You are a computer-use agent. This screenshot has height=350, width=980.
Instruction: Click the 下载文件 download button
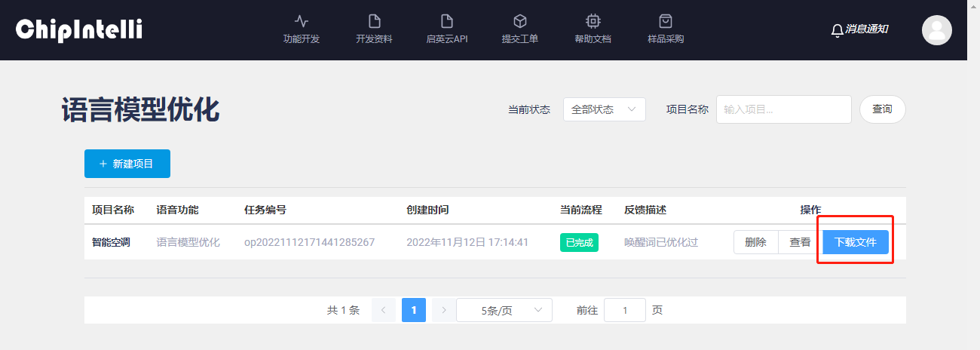[855, 242]
